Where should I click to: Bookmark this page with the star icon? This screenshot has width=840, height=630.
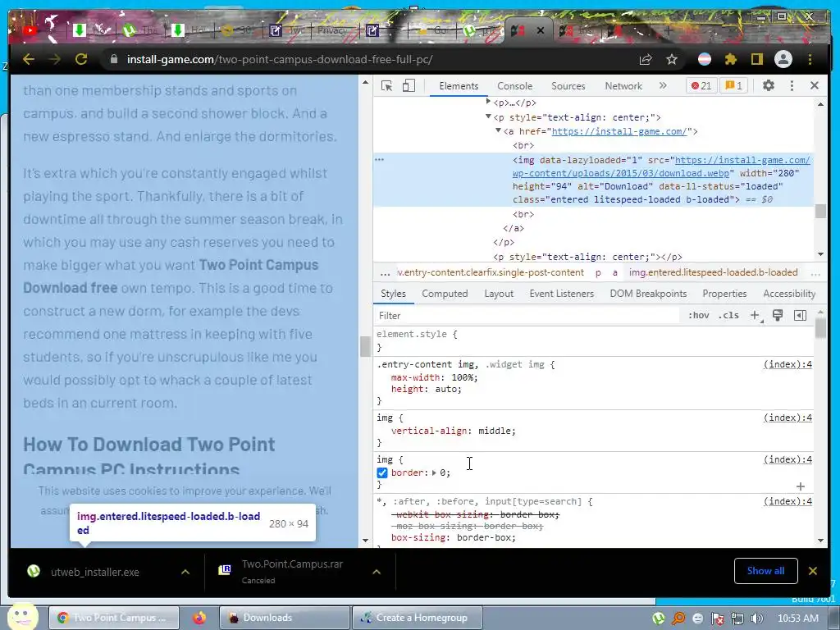pyautogui.click(x=672, y=59)
